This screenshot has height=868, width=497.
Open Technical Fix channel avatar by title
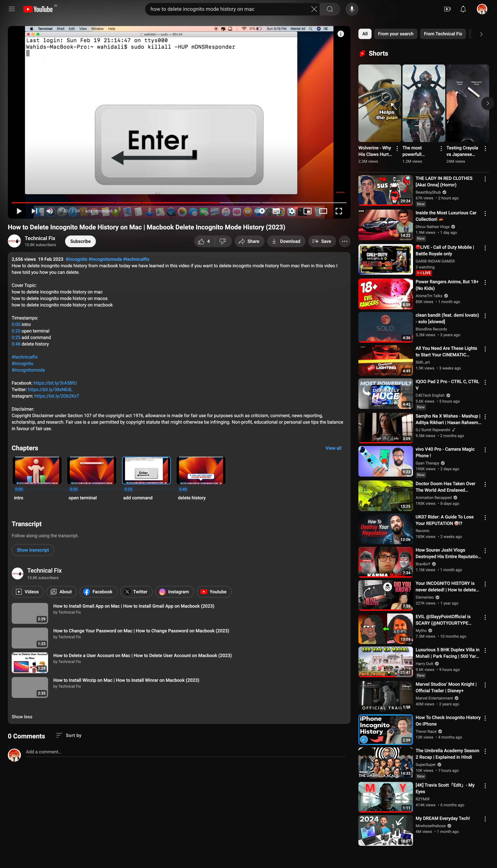tap(14, 241)
